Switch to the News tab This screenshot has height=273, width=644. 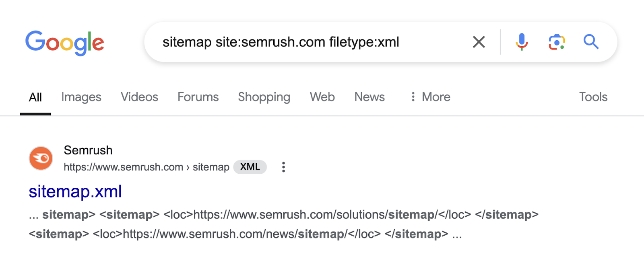click(x=369, y=97)
